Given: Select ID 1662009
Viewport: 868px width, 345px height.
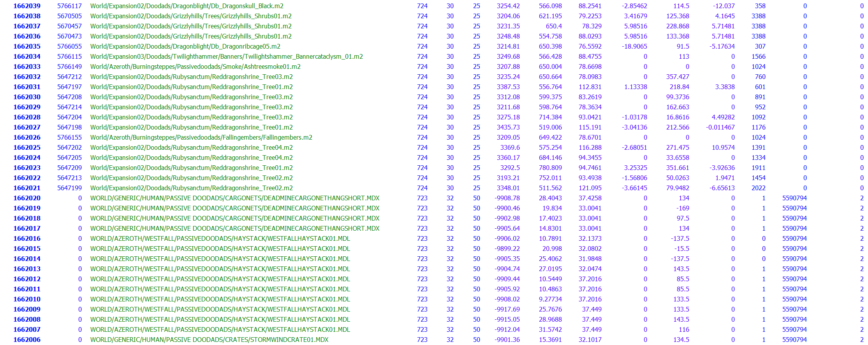Looking at the screenshot, I should coord(27,309).
